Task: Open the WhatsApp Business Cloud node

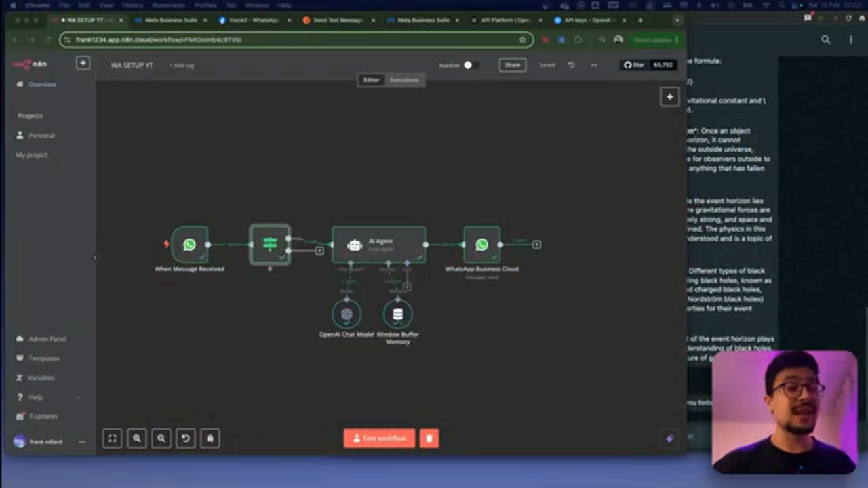Action: tap(481, 244)
